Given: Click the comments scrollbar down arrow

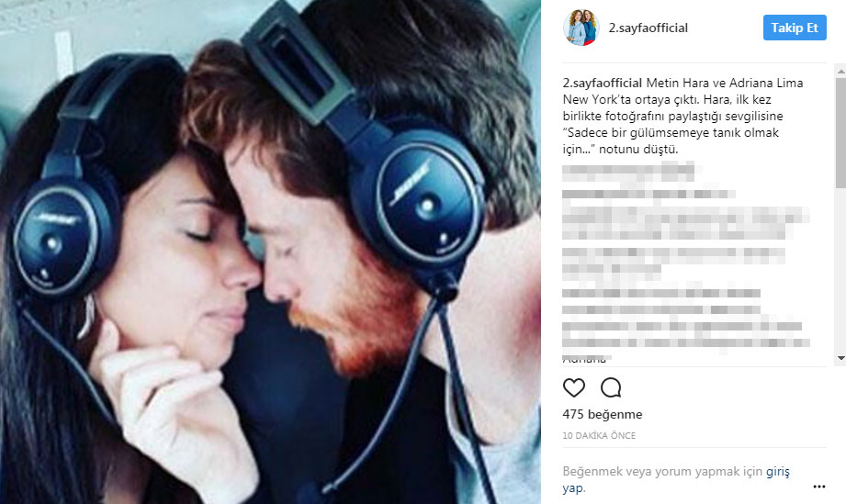Looking at the screenshot, I should [840, 358].
